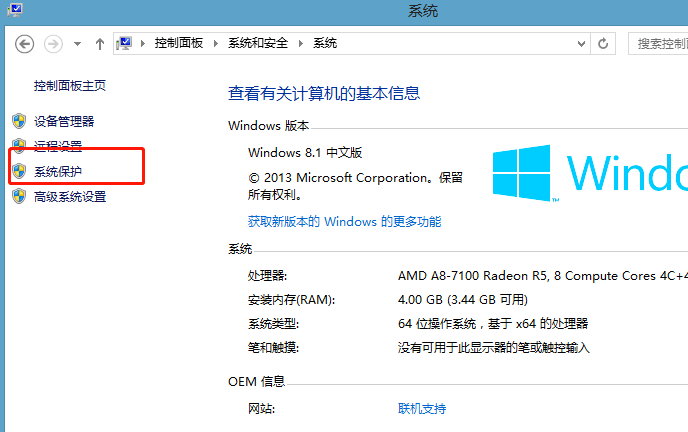This screenshot has width=688, height=432.
Task: Refresh the page with refresh icon
Action: point(603,44)
